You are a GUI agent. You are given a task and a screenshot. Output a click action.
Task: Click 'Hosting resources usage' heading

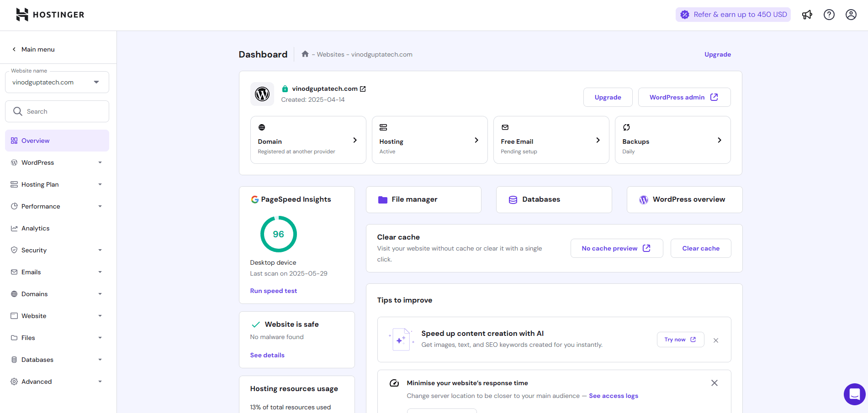pyautogui.click(x=294, y=389)
